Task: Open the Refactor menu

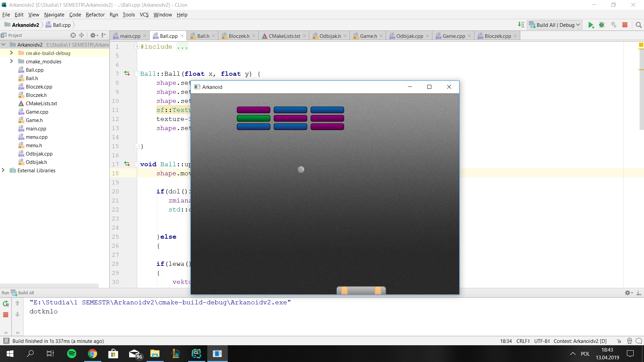Action: (95, 14)
